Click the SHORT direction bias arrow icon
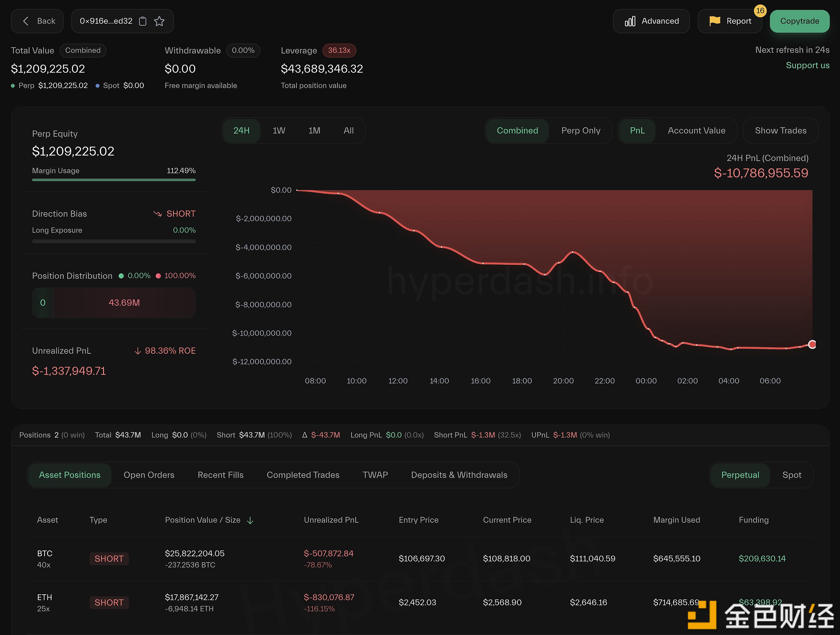This screenshot has width=840, height=635. click(157, 214)
